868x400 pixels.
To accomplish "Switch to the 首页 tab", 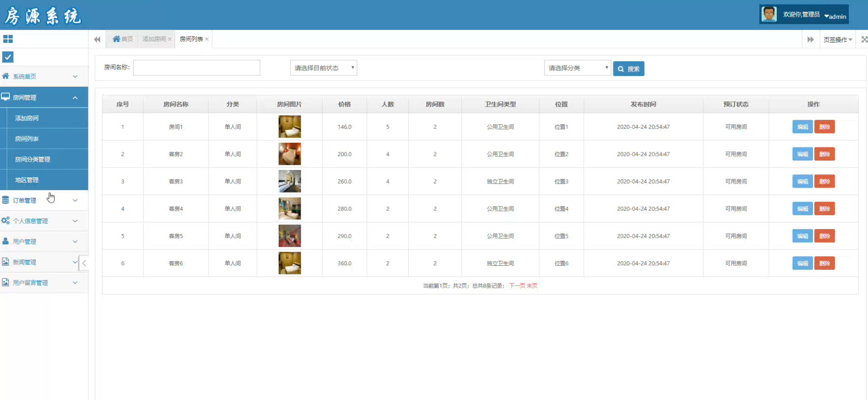I will [122, 39].
